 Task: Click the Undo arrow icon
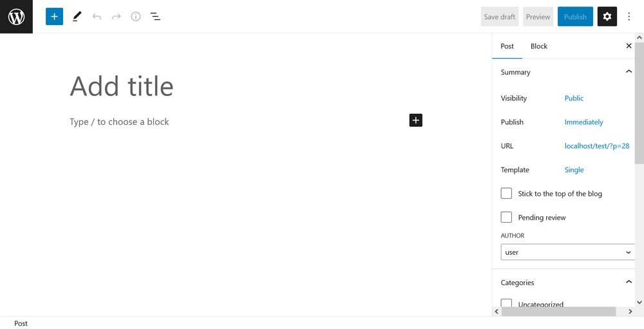[97, 17]
